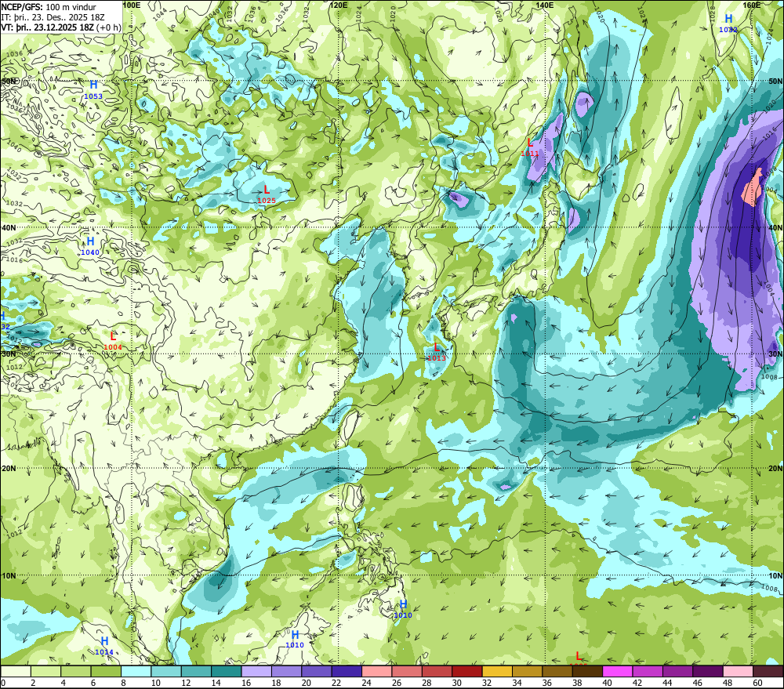Click the 'L 1011' low pressure marker

click(530, 147)
